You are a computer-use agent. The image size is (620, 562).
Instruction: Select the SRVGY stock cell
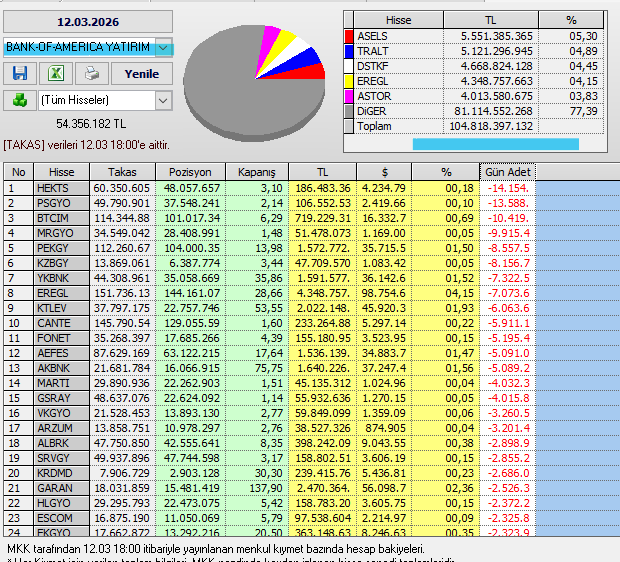(x=62, y=458)
